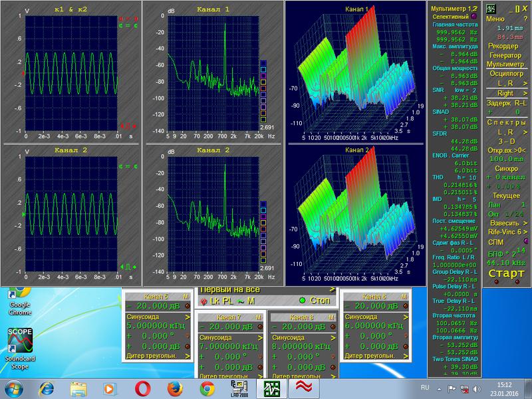This screenshot has height=399, width=532.
Task: Open the volume speaker tray icon
Action: pyautogui.click(x=477, y=389)
